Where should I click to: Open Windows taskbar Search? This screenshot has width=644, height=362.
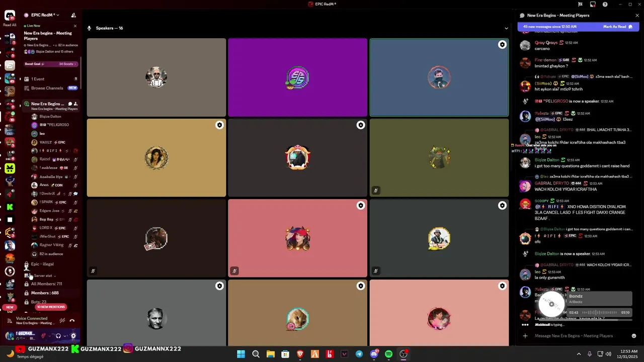[x=256, y=354]
